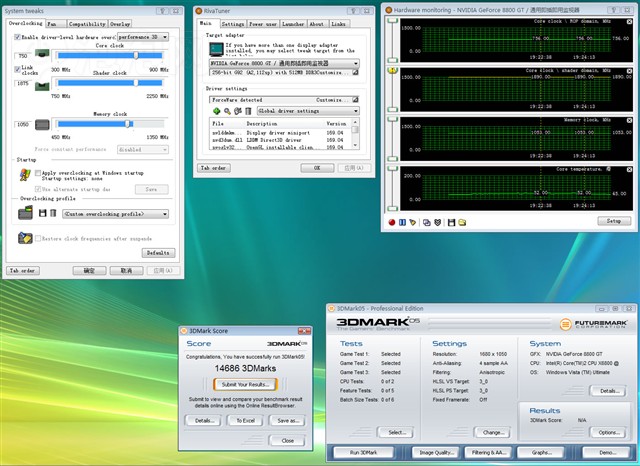Click Tab order button in RivaTuner window
This screenshot has width=640, height=466.
coord(213,168)
